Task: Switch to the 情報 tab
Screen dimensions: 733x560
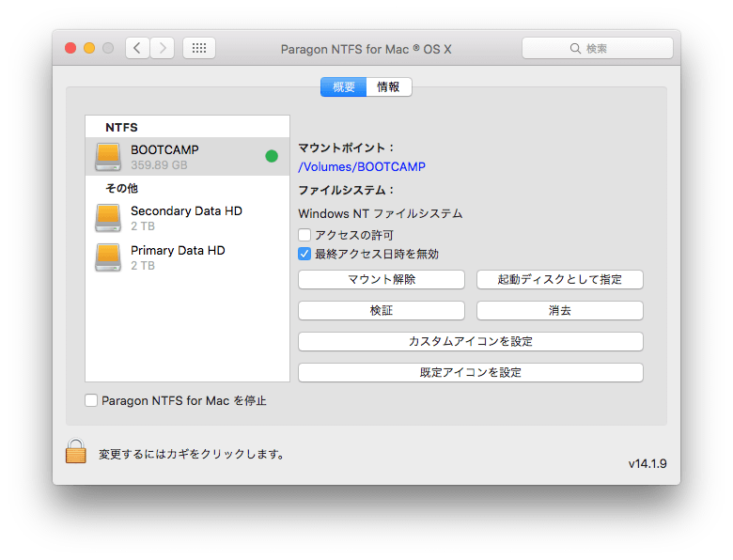Action: tap(389, 87)
